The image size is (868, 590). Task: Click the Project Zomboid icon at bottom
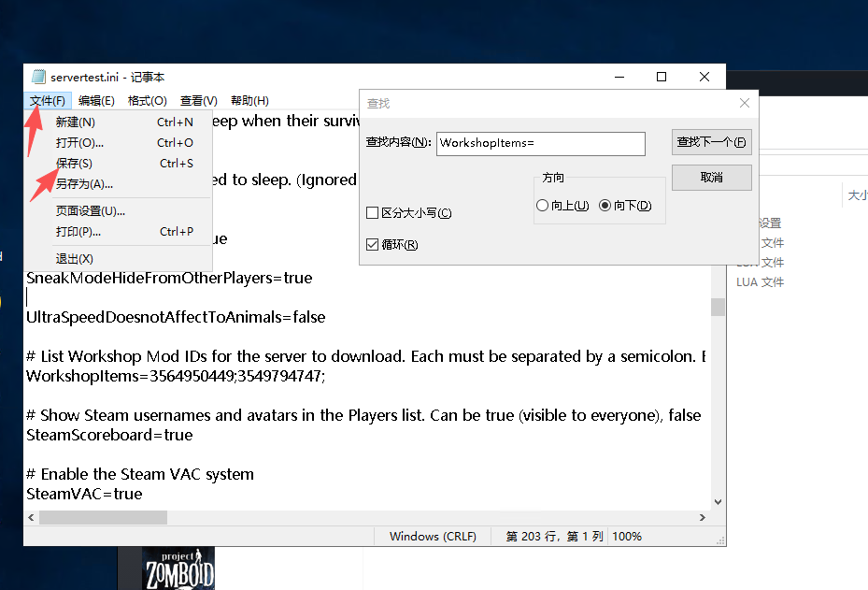click(178, 568)
